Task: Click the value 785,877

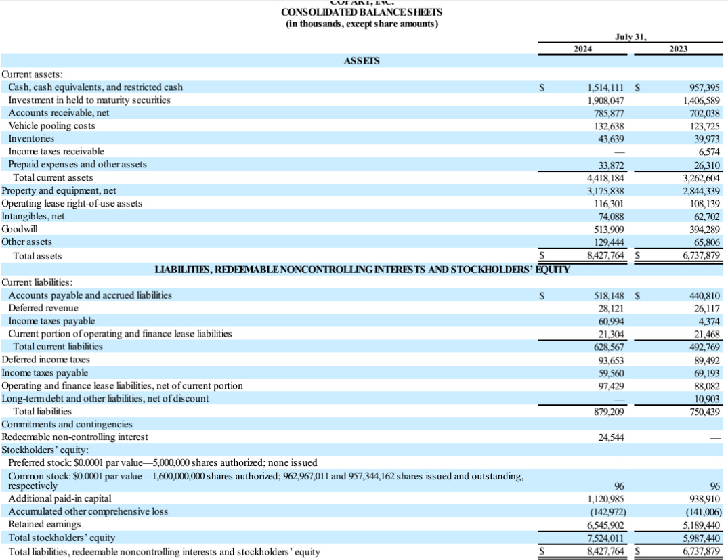Action: click(609, 113)
